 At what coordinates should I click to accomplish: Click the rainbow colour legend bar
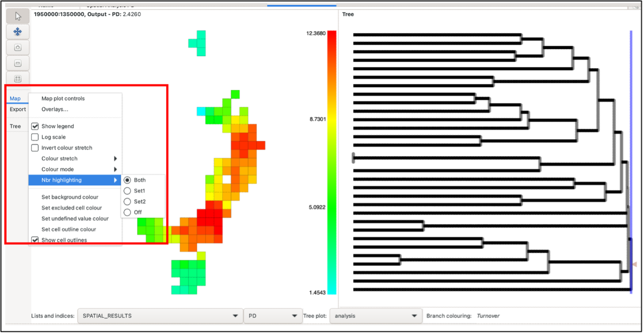[x=332, y=162]
